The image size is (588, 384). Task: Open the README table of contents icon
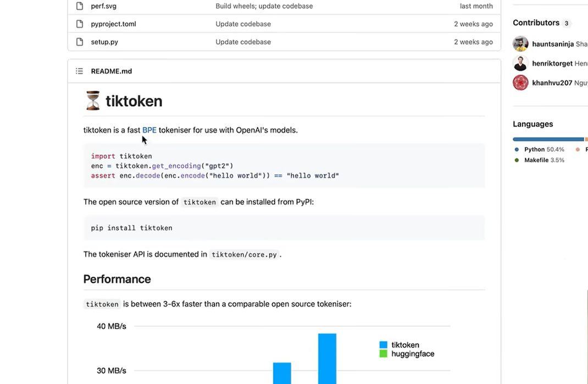(x=80, y=71)
